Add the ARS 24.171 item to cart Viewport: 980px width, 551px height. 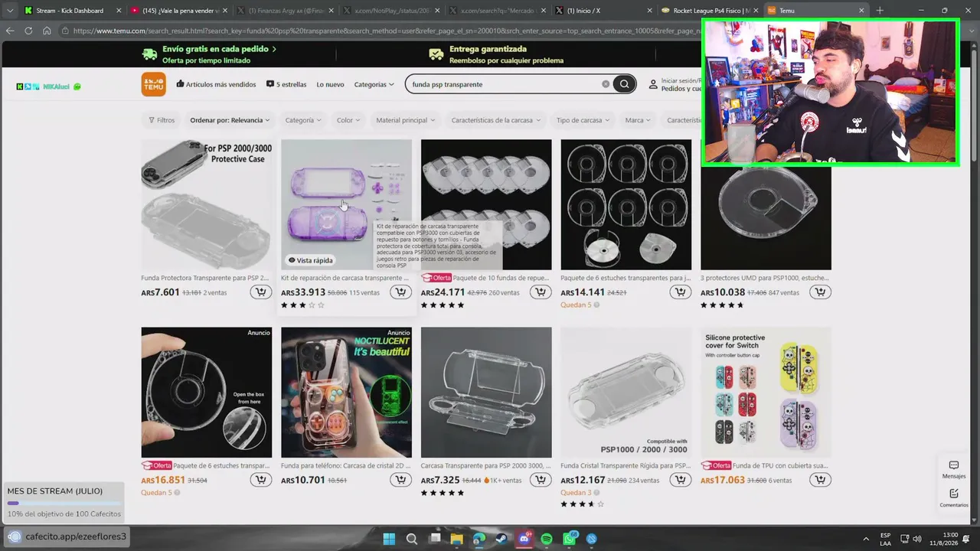541,292
